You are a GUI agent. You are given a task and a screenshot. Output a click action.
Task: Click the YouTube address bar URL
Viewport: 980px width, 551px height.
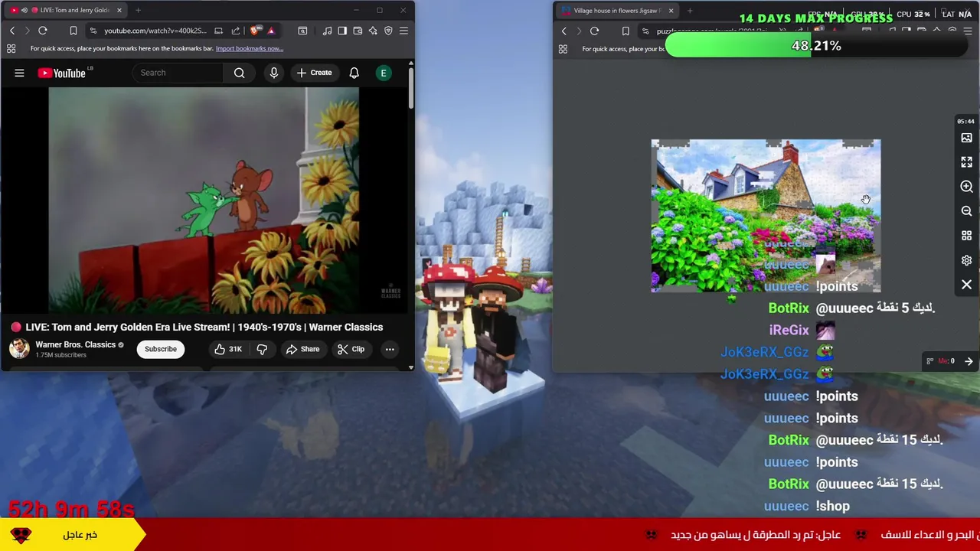(155, 31)
